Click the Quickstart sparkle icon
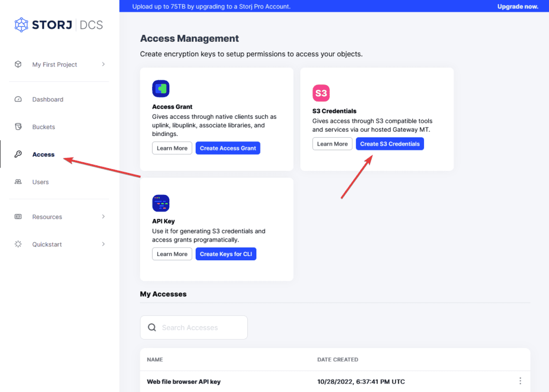 (18, 244)
